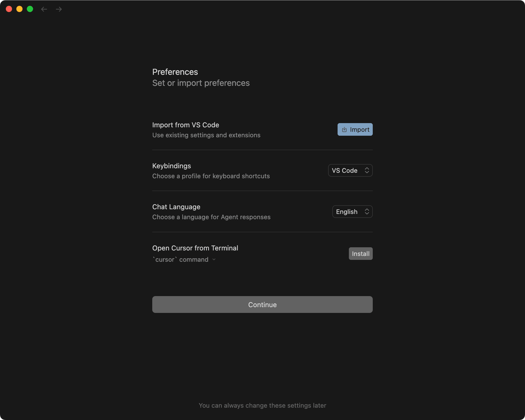Click the chevron beside `cursor` command
The width and height of the screenshot is (525, 420).
(x=214, y=260)
